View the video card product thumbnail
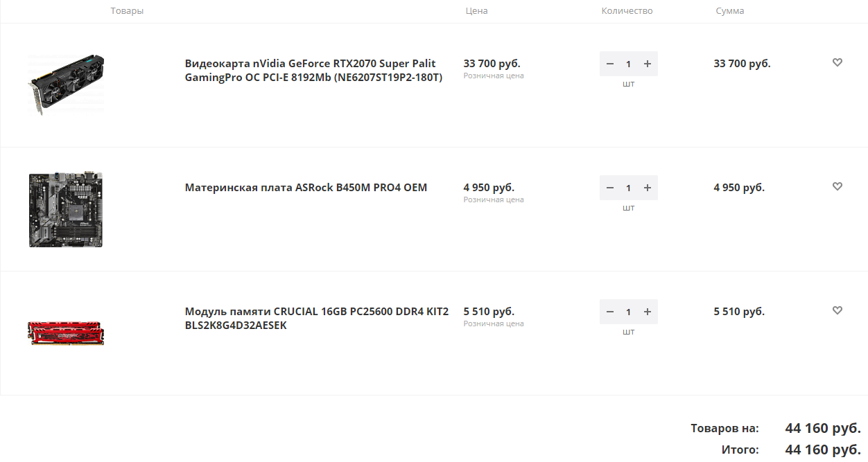Image resolution: width=868 pixels, height=462 pixels. pyautogui.click(x=67, y=84)
